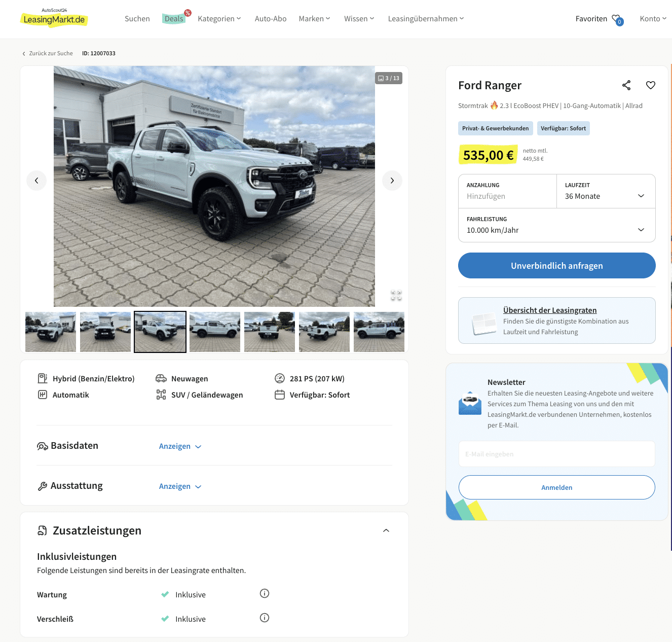Click the Anzahlung Hinzufügen field
The height and width of the screenshot is (642, 672).
(x=507, y=191)
